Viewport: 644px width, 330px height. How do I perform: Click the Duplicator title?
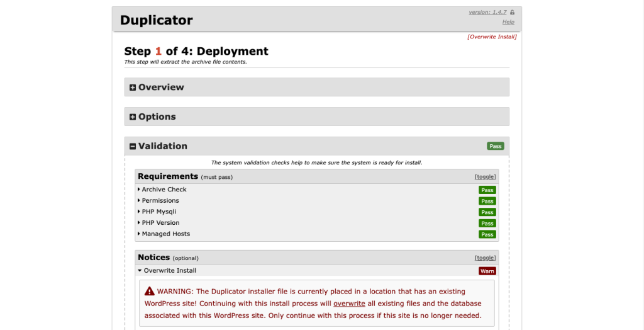pos(157,20)
